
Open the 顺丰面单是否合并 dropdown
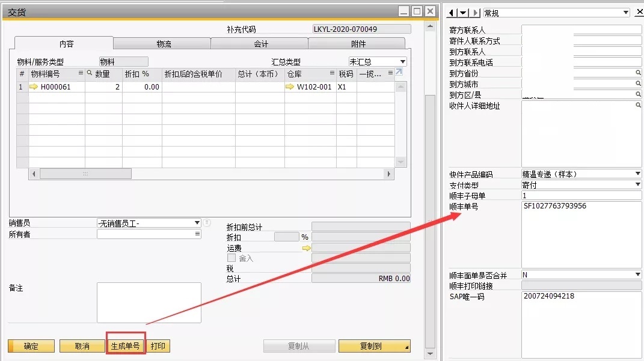click(637, 274)
